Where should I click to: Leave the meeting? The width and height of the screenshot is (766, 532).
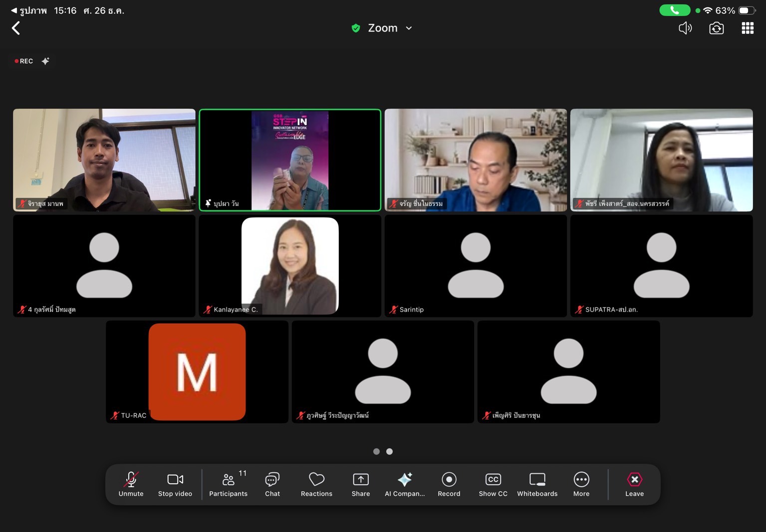pos(634,484)
